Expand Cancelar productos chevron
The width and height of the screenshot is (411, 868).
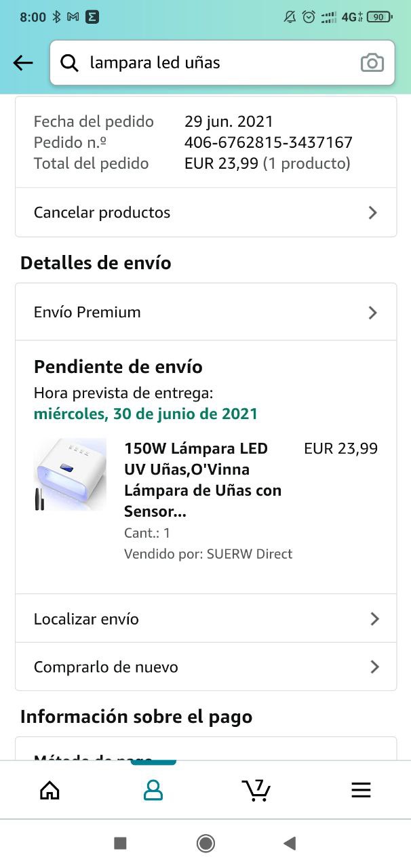(x=372, y=212)
